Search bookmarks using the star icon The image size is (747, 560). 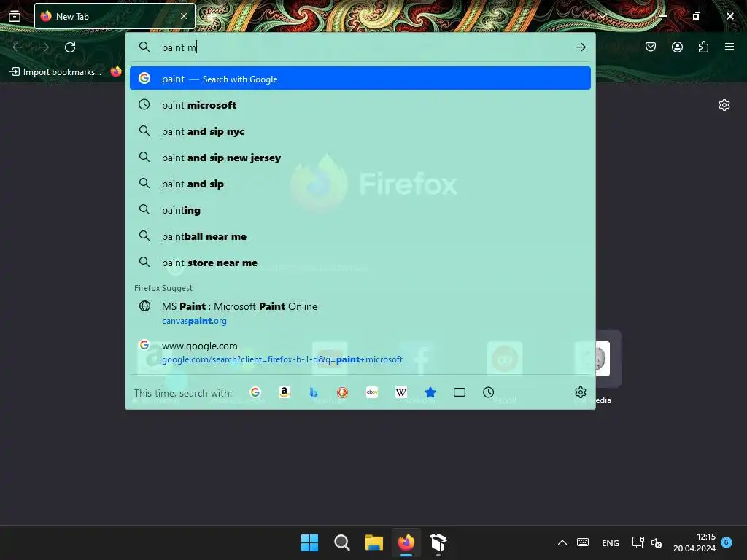430,392
